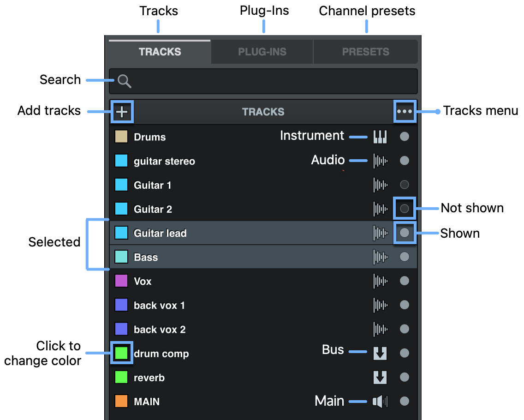Switch to the PLUG-INS tab
The width and height of the screenshot is (524, 420).
click(262, 51)
